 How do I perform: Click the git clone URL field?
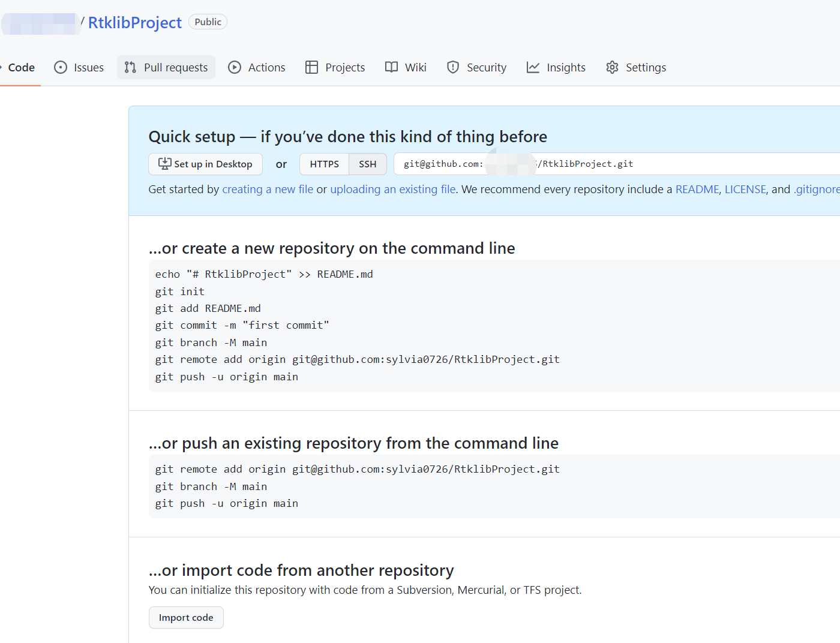click(x=617, y=164)
